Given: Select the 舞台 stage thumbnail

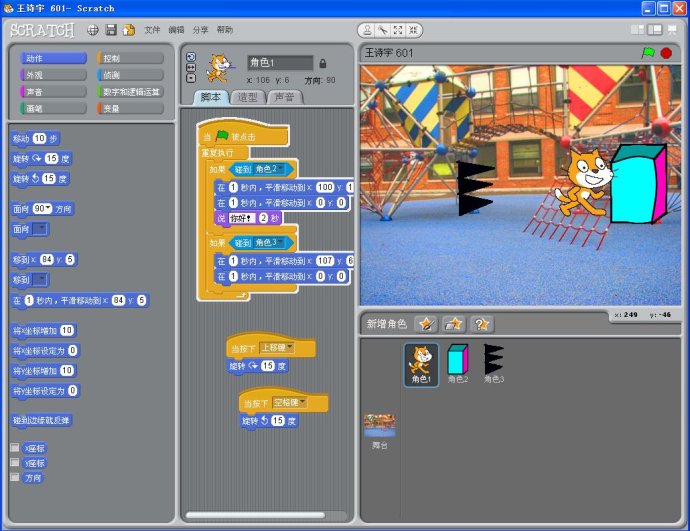Looking at the screenshot, I should click(379, 431).
